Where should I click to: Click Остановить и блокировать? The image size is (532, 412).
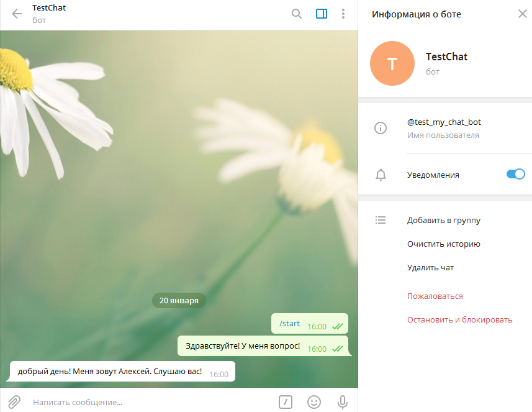point(459,320)
